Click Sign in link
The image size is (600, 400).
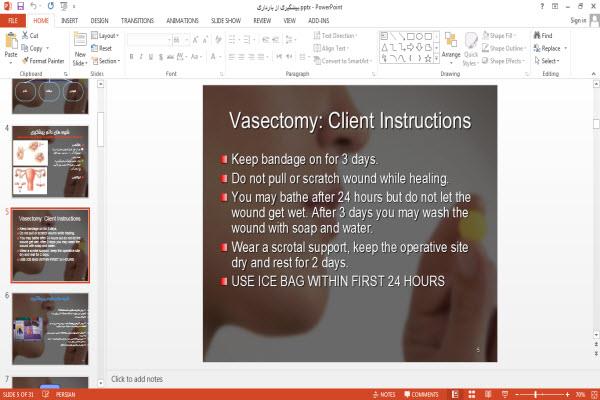pyautogui.click(x=578, y=20)
